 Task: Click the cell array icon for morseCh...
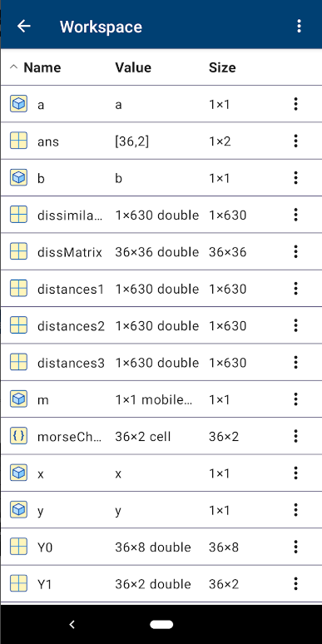click(18, 436)
